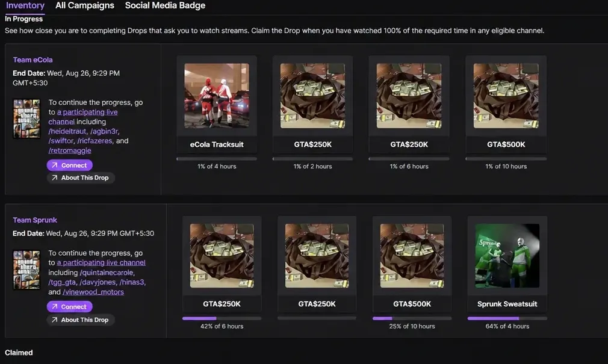Click GTA game cover icon in Team eCola
Image resolution: width=608 pixels, height=364 pixels.
click(26, 119)
